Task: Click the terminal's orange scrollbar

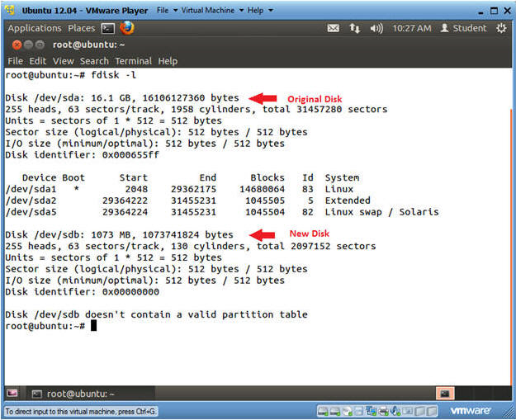Action: (511, 247)
